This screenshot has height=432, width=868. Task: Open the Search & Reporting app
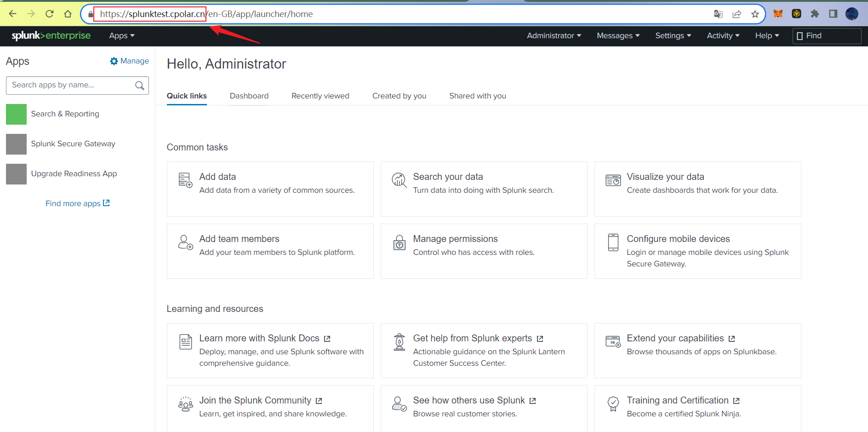coord(65,114)
